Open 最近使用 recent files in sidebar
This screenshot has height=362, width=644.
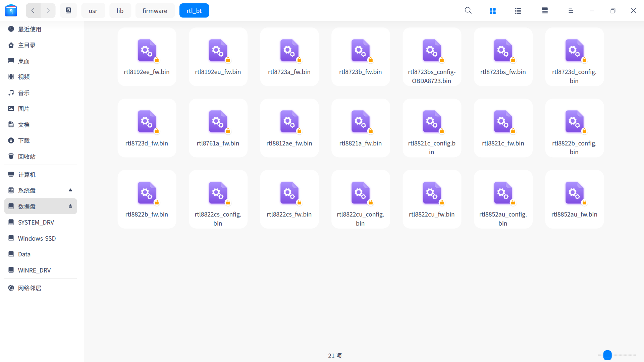pos(30,29)
